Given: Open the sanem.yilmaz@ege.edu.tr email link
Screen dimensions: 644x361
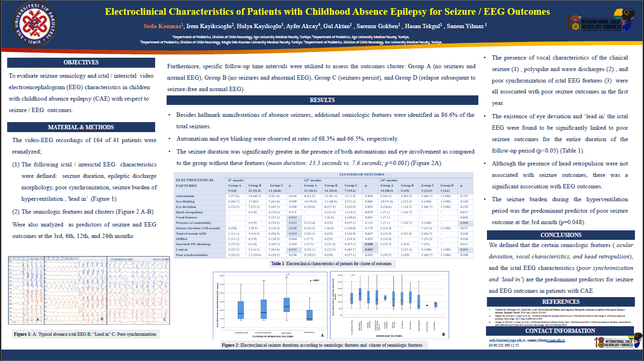Looking at the screenshot, I should click(547, 340).
